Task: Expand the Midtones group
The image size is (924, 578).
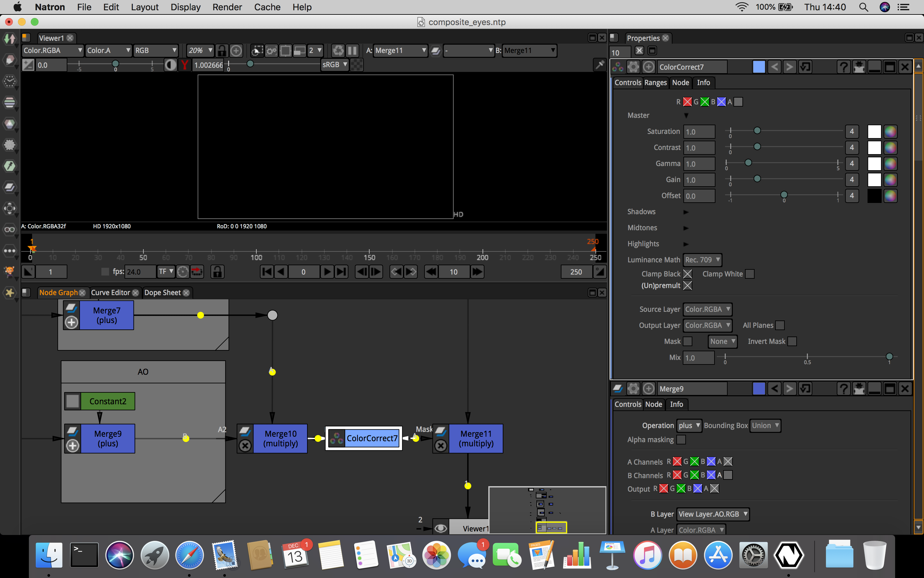Action: coord(686,228)
